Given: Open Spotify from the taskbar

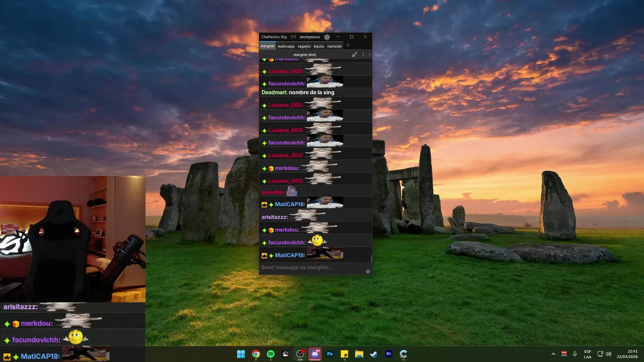Looking at the screenshot, I should point(271,354).
